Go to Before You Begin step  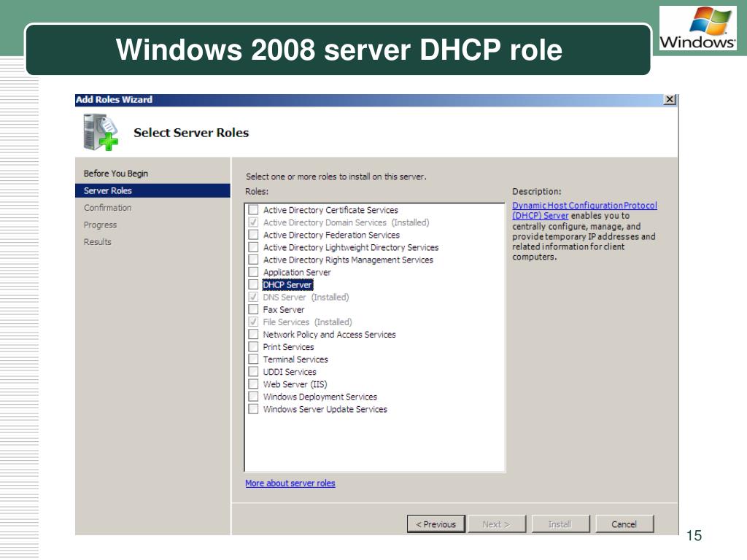[x=116, y=174]
